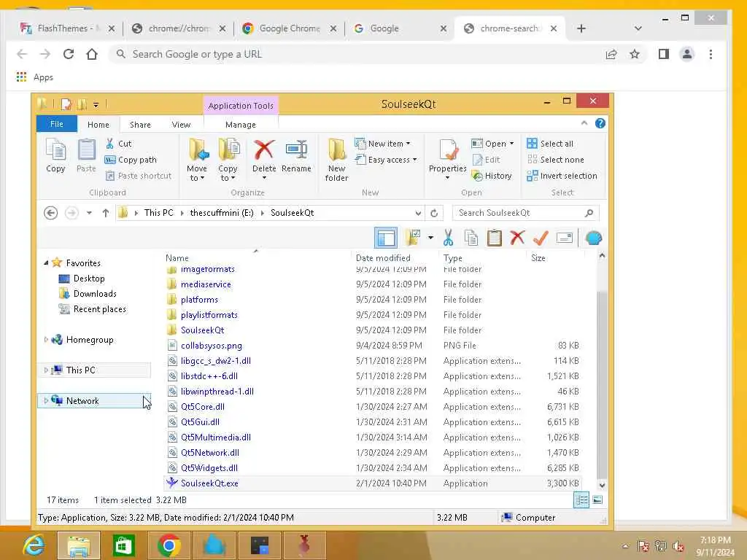Click the Search SoulseekQt box
747x560 pixels.
click(x=525, y=213)
